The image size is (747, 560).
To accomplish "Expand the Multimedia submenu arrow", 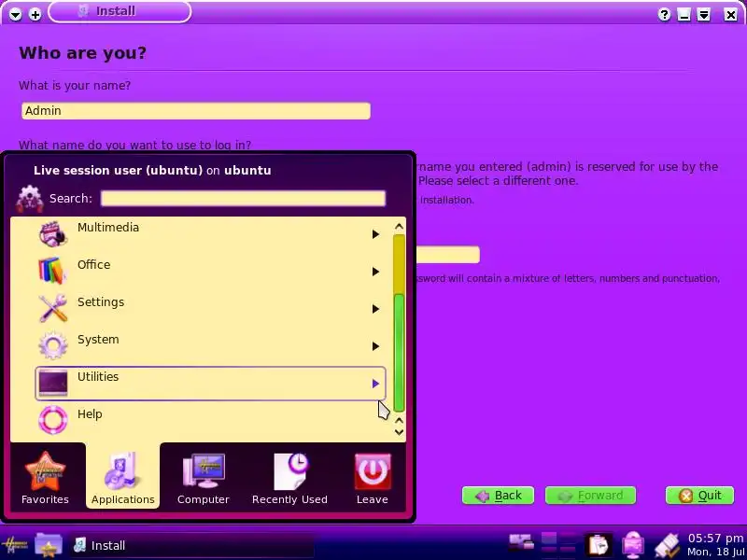I will tap(375, 234).
